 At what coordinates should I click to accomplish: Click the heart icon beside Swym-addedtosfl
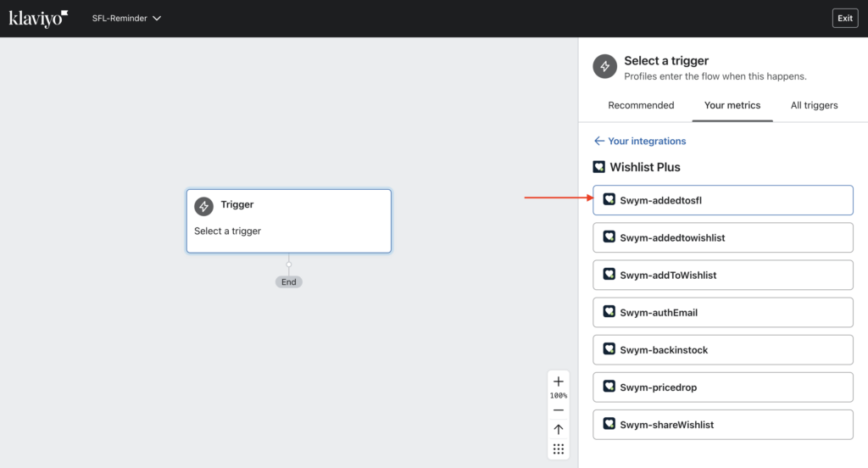click(609, 199)
